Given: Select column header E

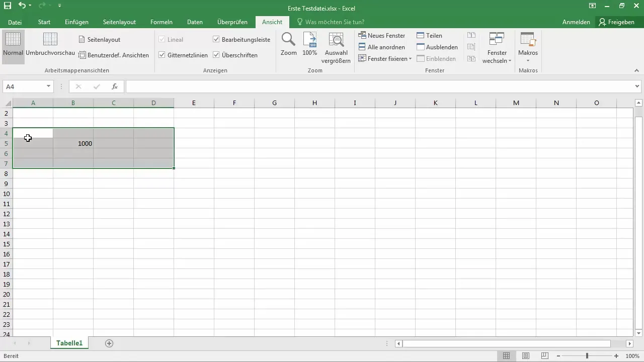Looking at the screenshot, I should click(194, 103).
